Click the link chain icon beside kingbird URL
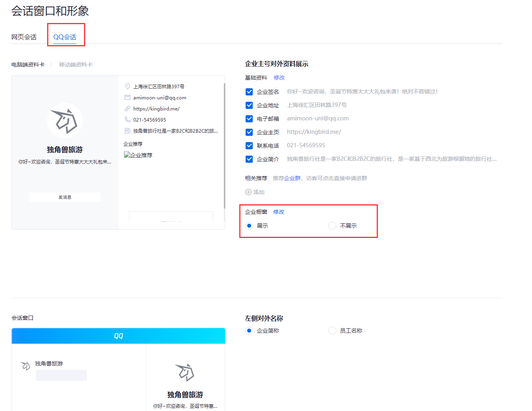 click(128, 108)
